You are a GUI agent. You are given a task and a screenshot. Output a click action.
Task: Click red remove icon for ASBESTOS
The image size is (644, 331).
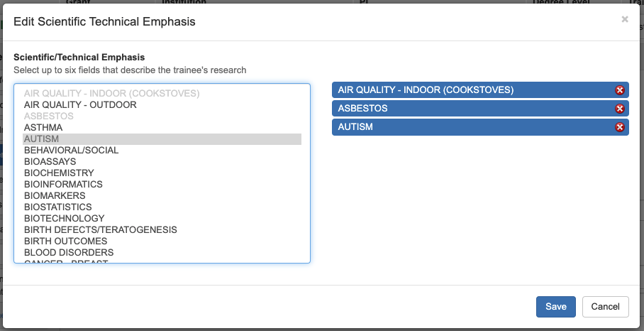point(619,109)
